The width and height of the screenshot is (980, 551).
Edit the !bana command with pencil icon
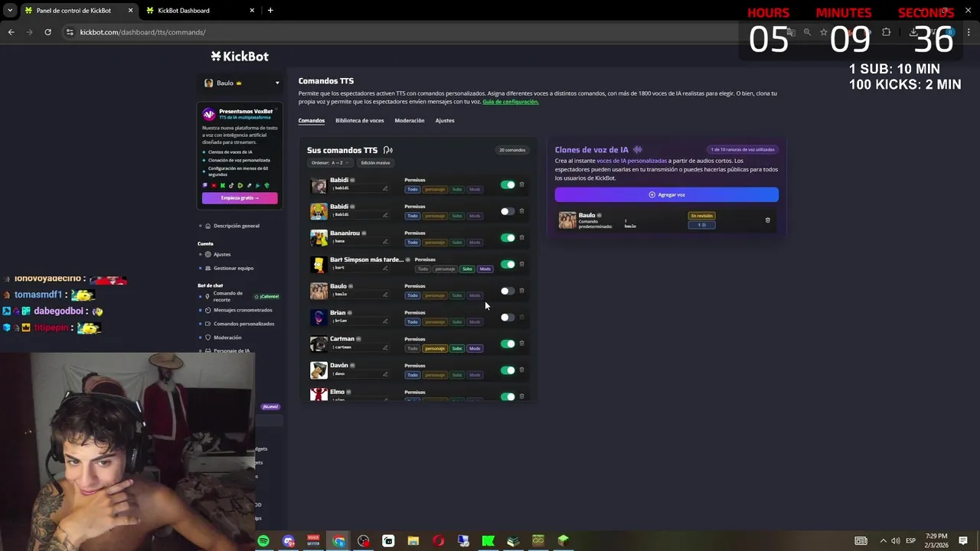tap(385, 241)
